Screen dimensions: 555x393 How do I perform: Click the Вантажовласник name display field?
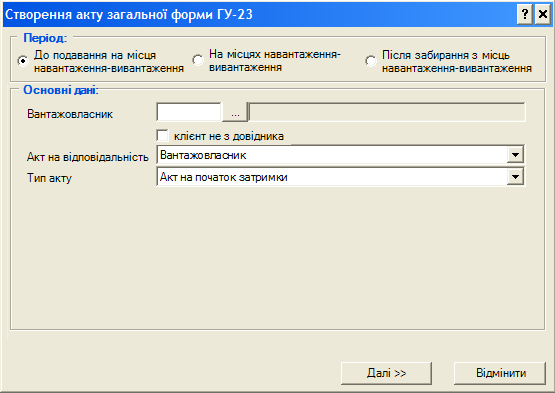(386, 112)
